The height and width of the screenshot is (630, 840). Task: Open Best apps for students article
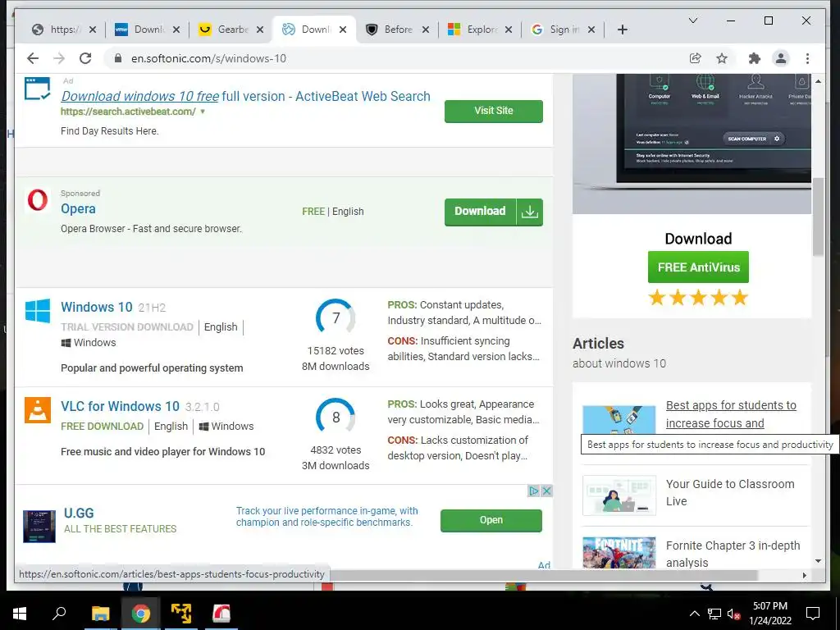[x=731, y=414]
